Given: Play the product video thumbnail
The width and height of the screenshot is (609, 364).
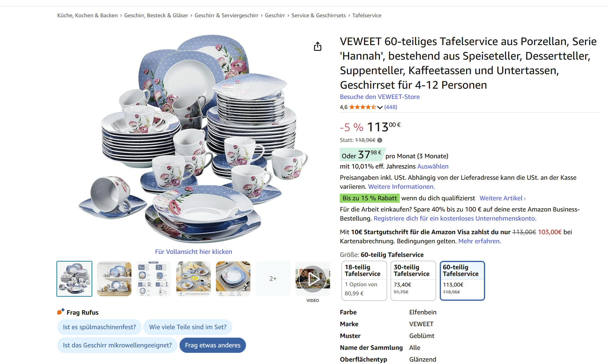Looking at the screenshot, I should point(313,279).
